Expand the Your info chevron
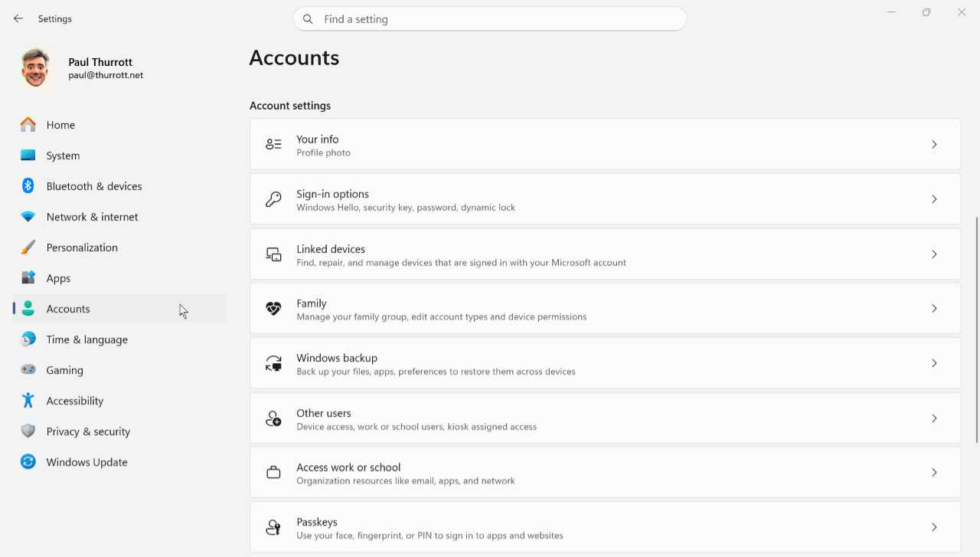This screenshot has width=980, height=557. pyautogui.click(x=934, y=144)
